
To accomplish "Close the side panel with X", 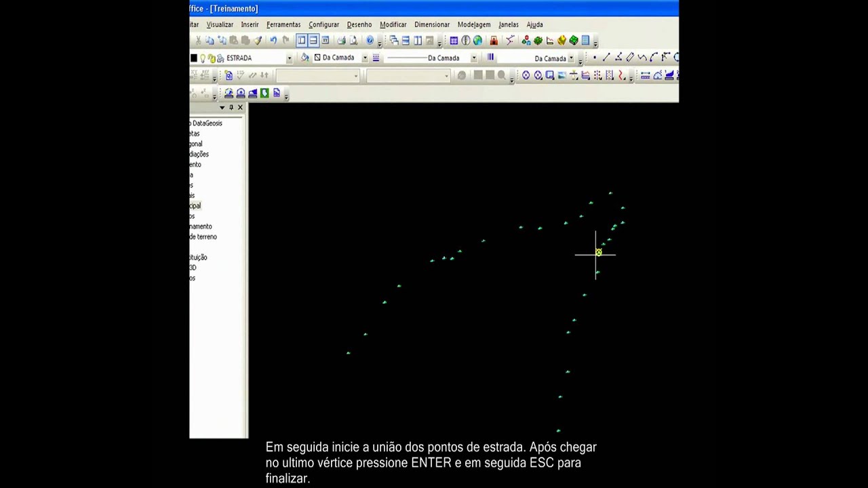I will tap(240, 107).
